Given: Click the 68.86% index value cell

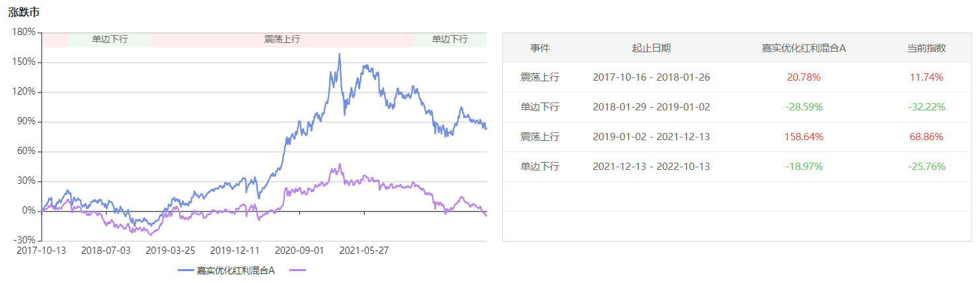Looking at the screenshot, I should [926, 137].
